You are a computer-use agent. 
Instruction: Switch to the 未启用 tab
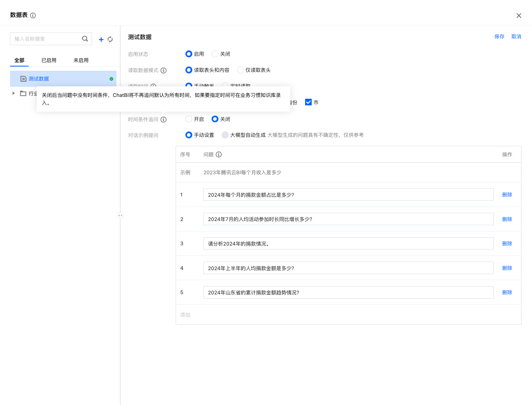pos(81,60)
